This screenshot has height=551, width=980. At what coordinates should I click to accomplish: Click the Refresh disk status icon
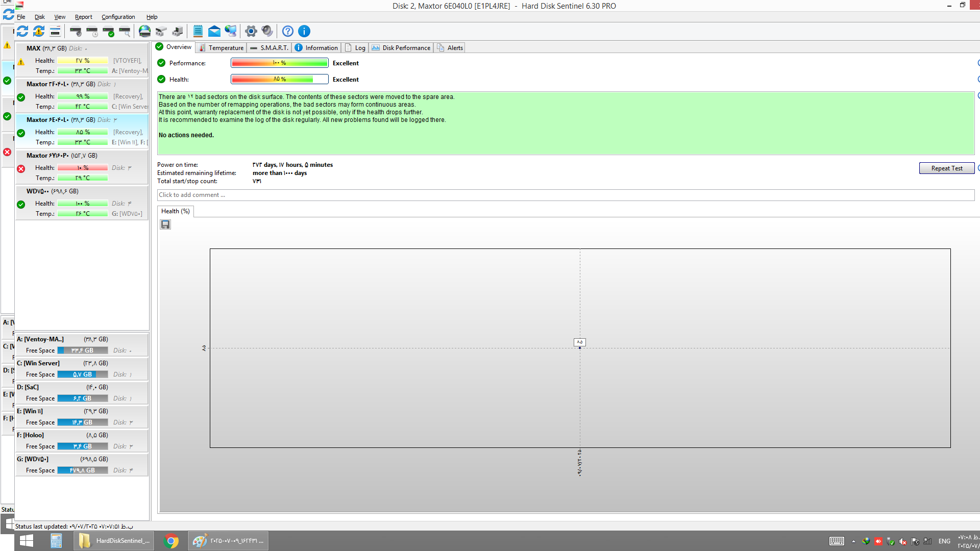point(22,31)
